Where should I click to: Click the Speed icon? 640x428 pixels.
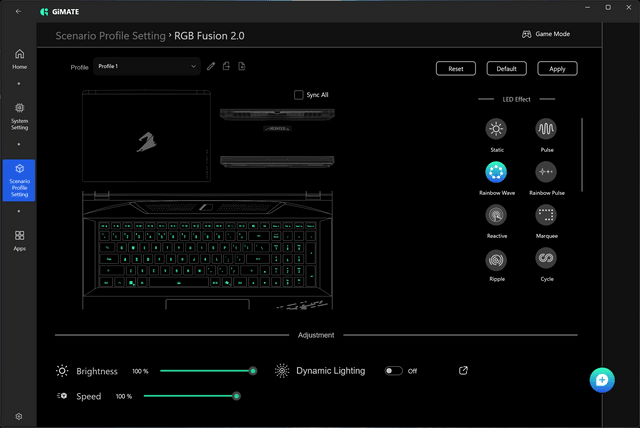tap(62, 396)
